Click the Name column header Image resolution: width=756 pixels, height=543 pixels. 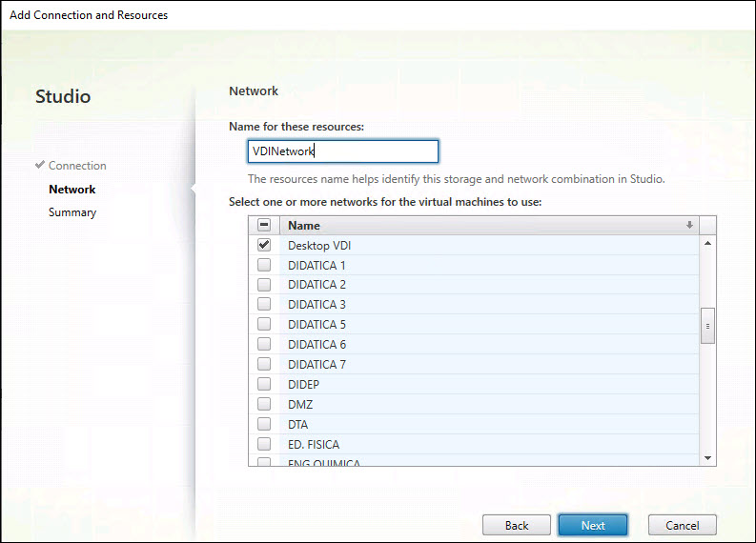(x=477, y=226)
